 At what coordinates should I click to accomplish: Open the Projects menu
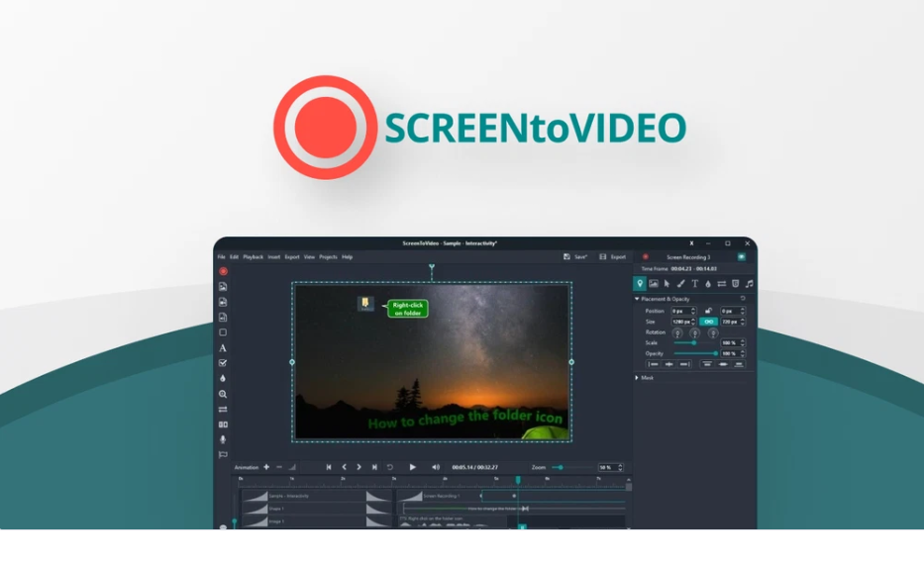click(328, 257)
